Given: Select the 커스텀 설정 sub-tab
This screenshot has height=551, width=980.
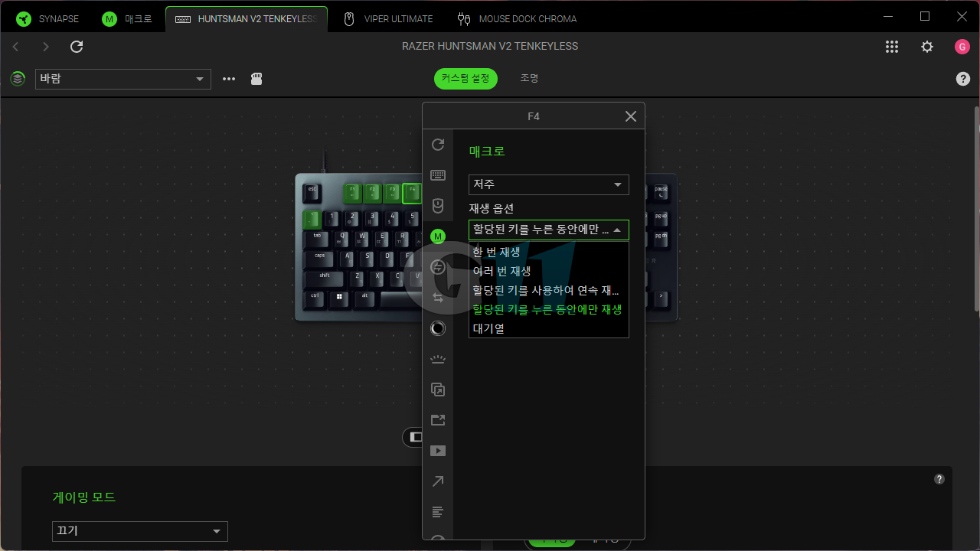Looking at the screenshot, I should coord(465,78).
